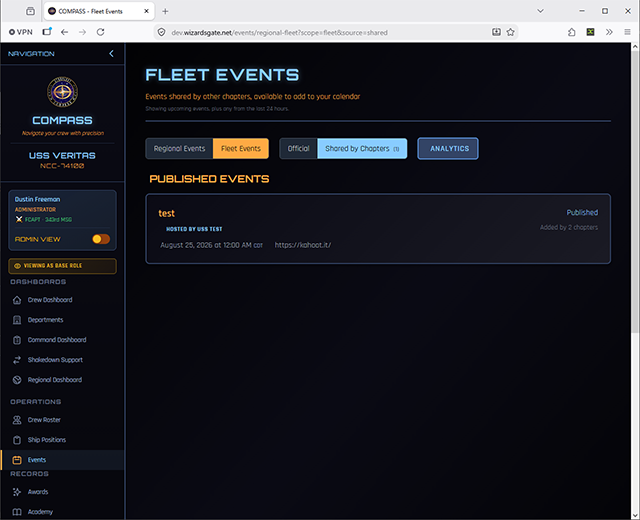Click the browser VPN indicator
The image size is (640, 520).
point(21,32)
